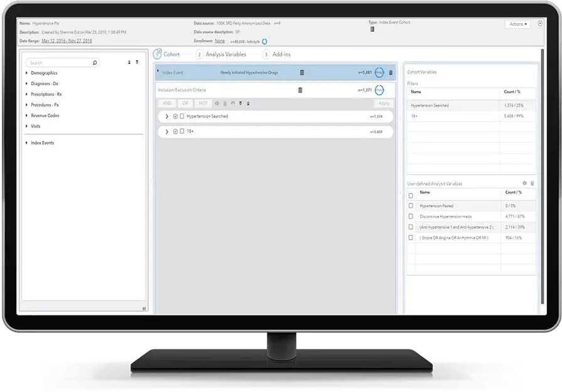
Task: Switch to the Add-ins step
Action: 281,55
